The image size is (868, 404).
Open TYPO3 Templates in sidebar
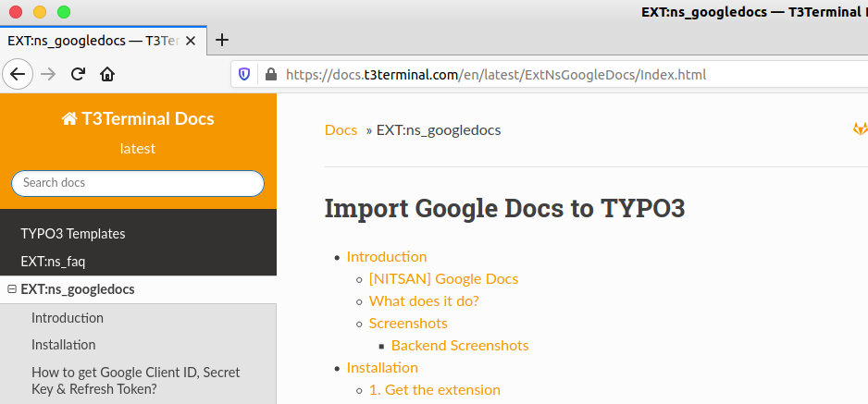click(73, 234)
